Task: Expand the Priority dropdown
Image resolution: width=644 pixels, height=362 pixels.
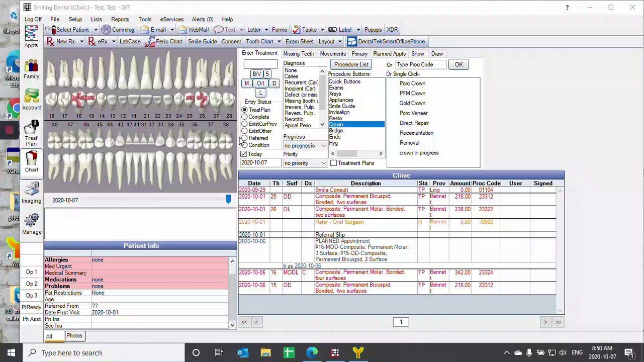Action: (x=323, y=163)
